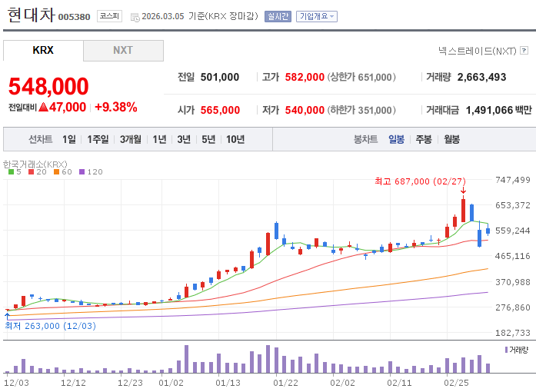
Task: Select the 1년 line chart period
Action: click(159, 139)
